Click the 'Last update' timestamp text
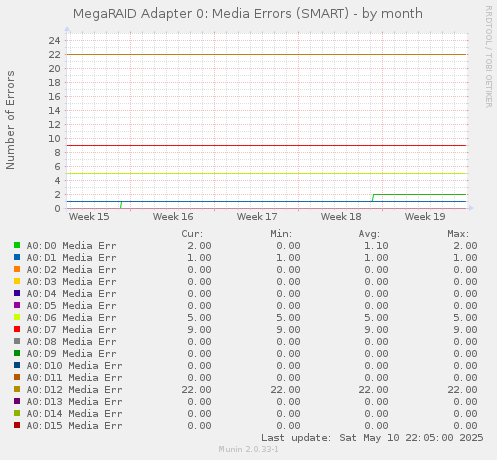The height and width of the screenshot is (460, 497). pyautogui.click(x=372, y=438)
